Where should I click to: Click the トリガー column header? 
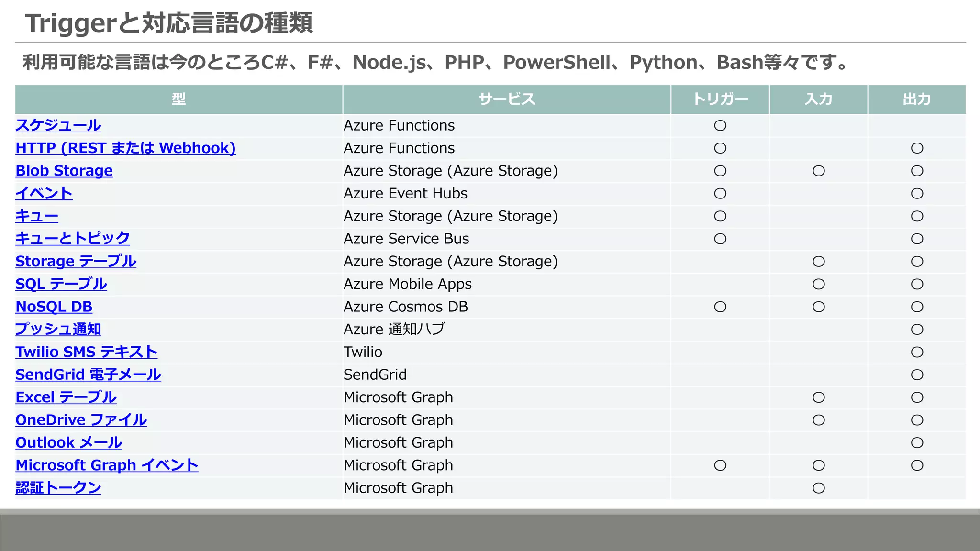point(720,99)
